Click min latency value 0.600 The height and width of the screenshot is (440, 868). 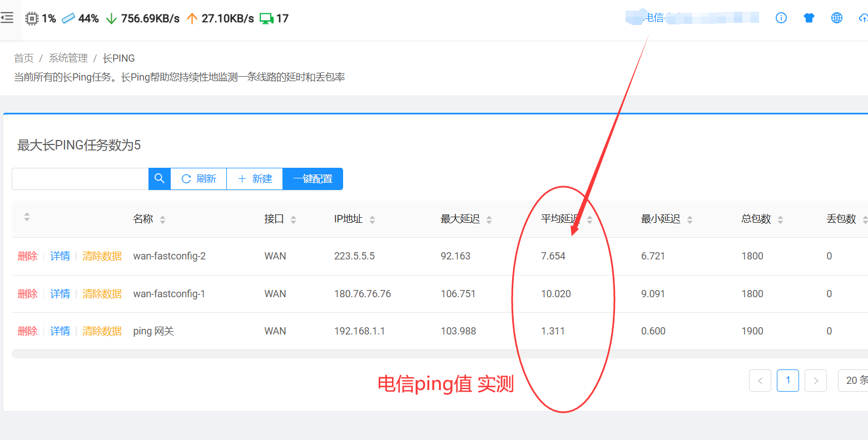[x=653, y=331]
